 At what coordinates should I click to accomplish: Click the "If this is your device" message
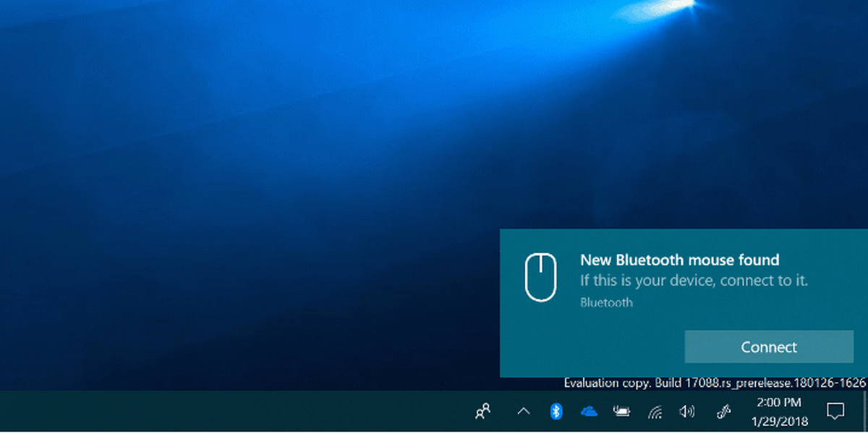(x=694, y=280)
